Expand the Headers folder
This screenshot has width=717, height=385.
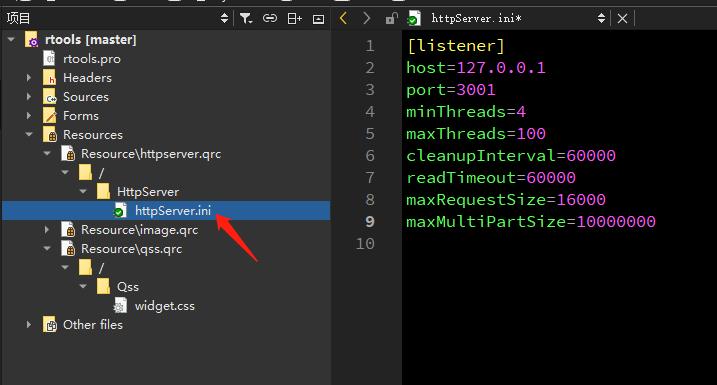click(x=29, y=78)
